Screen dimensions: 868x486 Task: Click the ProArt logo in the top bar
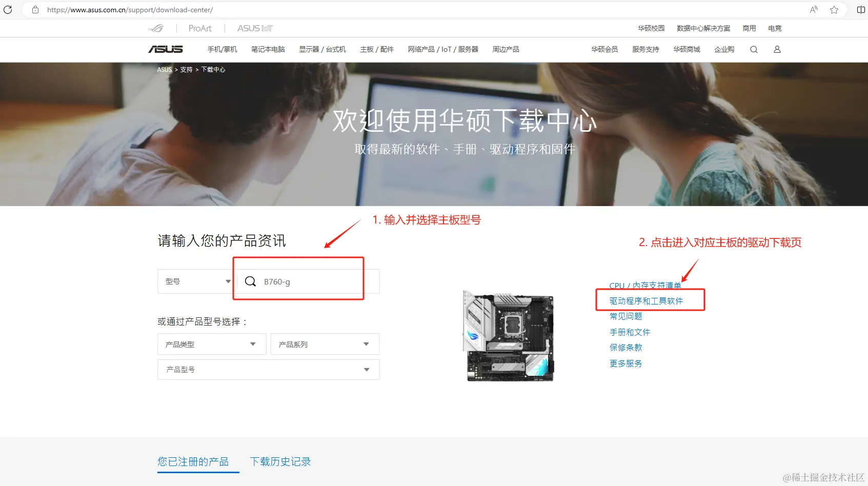click(199, 28)
